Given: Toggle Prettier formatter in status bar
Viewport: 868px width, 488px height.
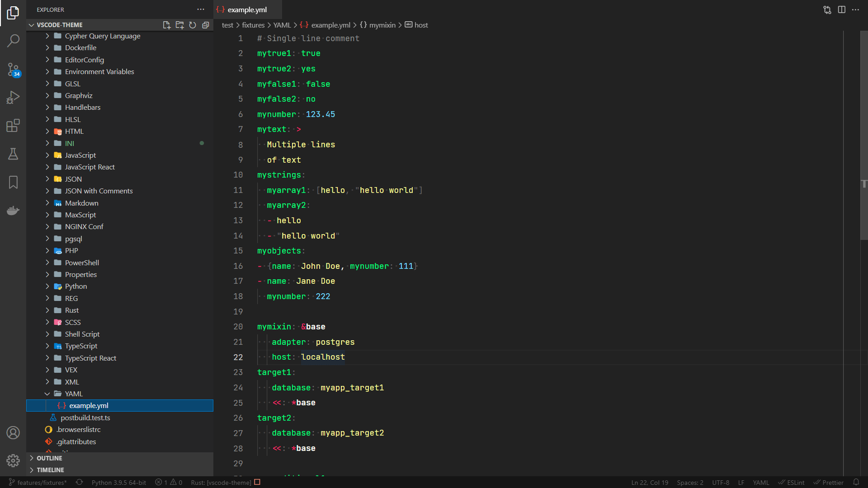Looking at the screenshot, I should (x=829, y=482).
